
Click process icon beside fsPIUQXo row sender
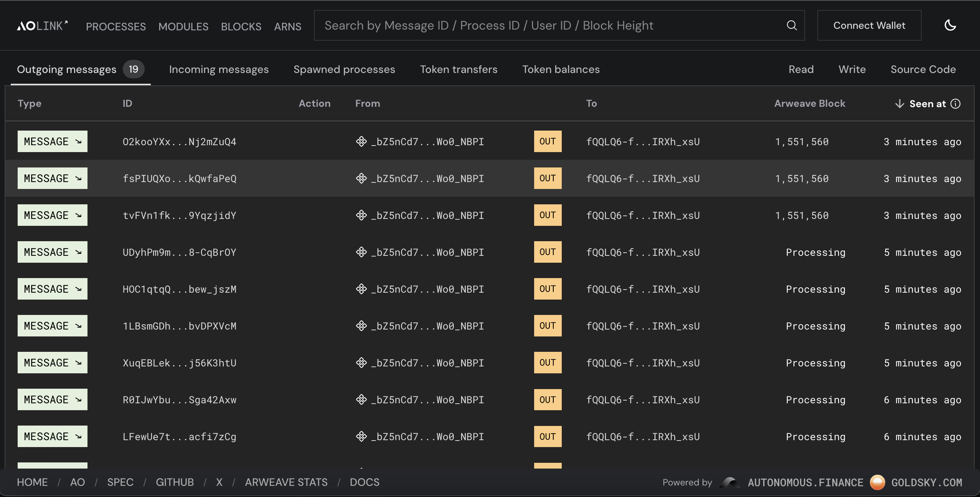click(361, 178)
